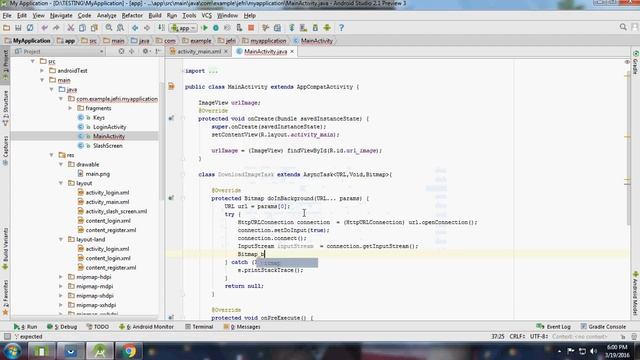This screenshot has height=360, width=640.
Task: Start debugging with the Debug bug icon
Action: tap(216, 28)
